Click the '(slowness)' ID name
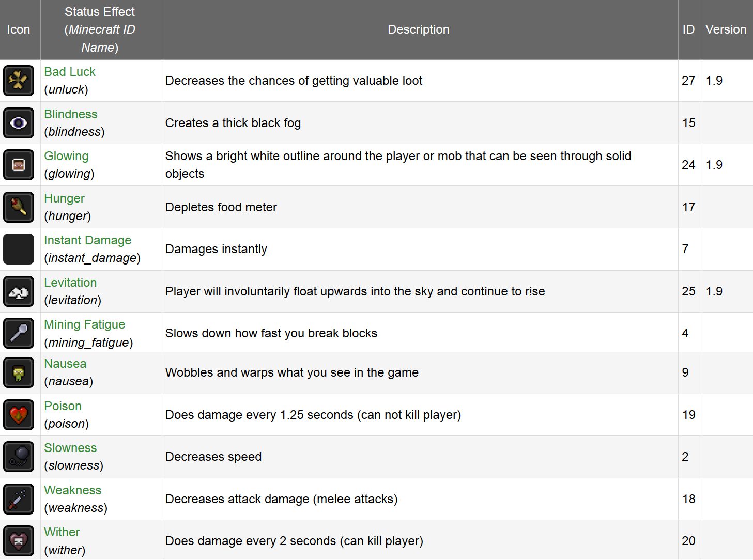753x560 pixels. click(74, 465)
